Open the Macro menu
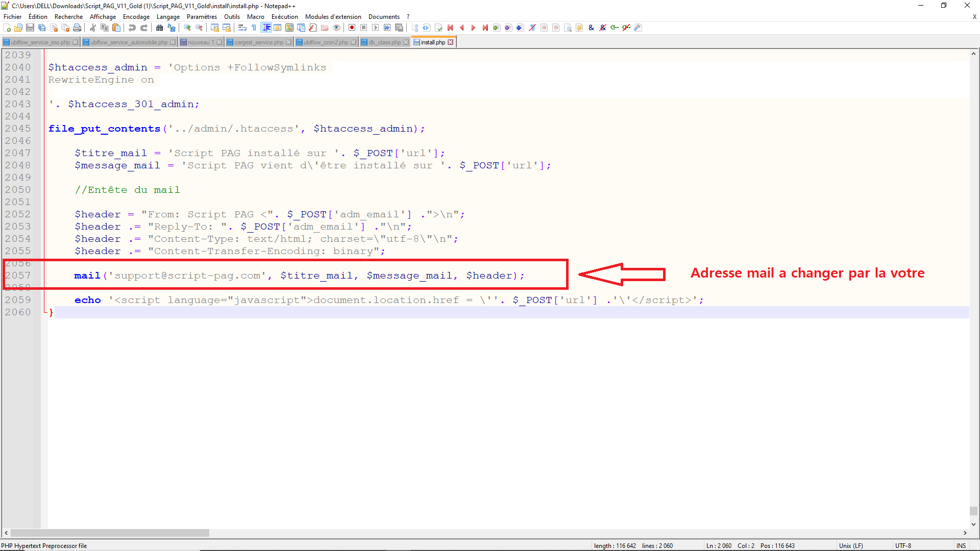 (256, 17)
